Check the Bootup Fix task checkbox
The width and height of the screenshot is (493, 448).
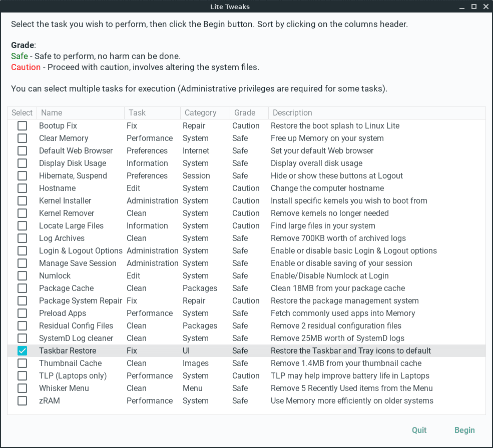(22, 125)
